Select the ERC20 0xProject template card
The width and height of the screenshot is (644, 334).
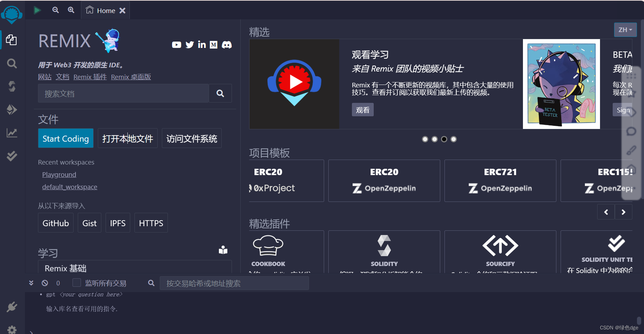pyautogui.click(x=286, y=181)
